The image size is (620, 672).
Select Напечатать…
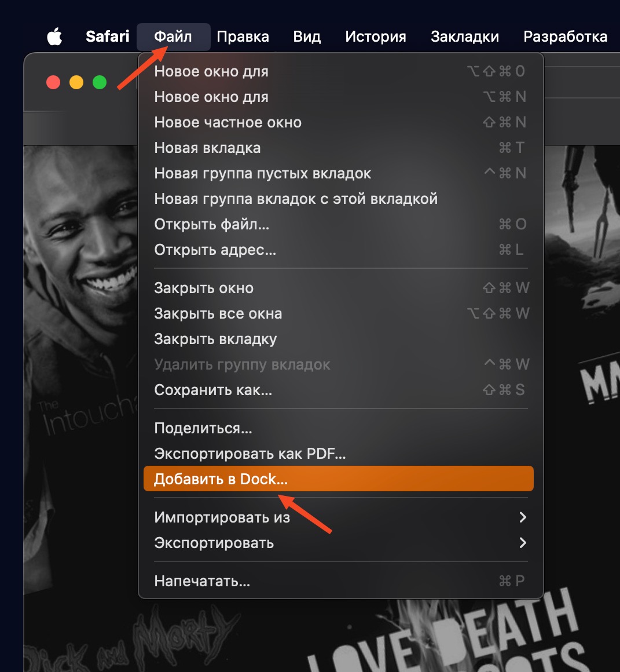click(339, 581)
